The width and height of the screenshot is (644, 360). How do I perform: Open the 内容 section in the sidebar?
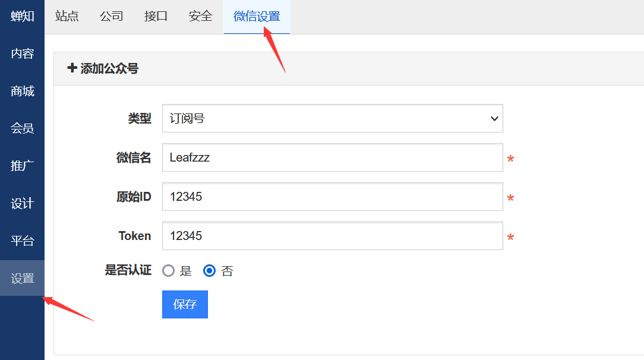click(22, 53)
